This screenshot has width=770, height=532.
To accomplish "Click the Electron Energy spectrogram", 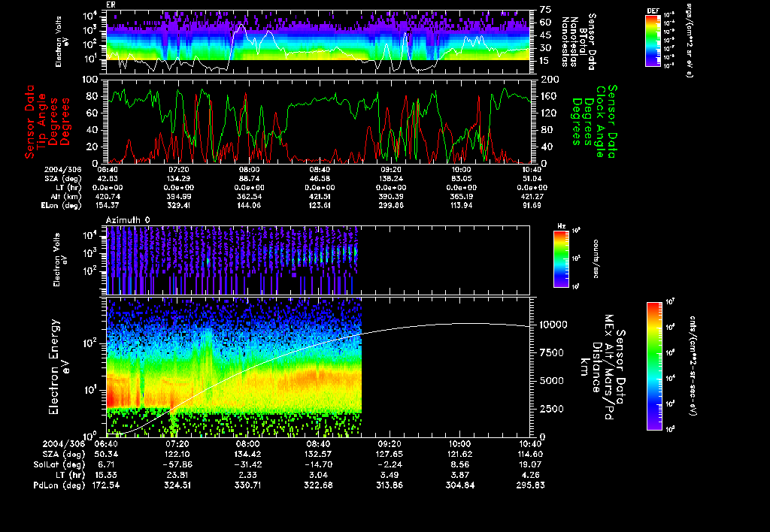I will pos(318,367).
